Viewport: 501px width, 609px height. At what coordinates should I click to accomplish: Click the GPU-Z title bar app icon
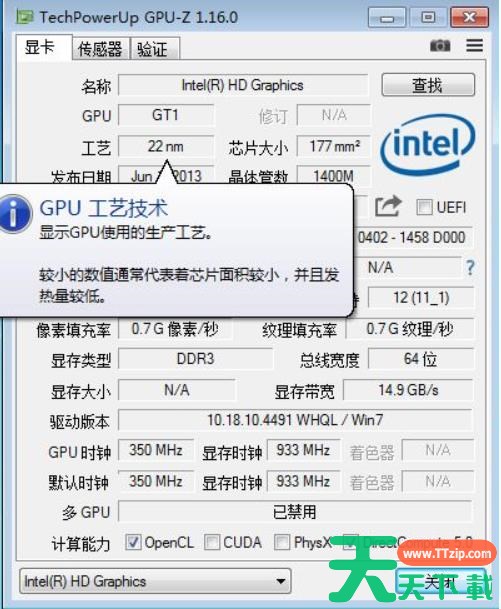tap(24, 17)
